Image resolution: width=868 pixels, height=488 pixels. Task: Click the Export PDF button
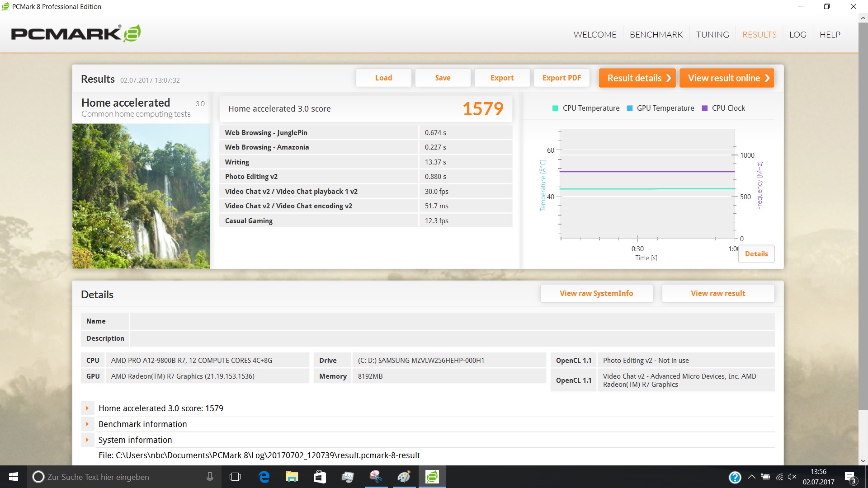tap(561, 78)
